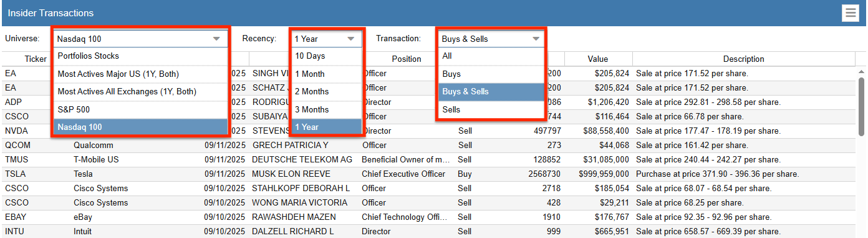Choose Most Actives All Exchanges (1Y, Both)
The image size is (868, 238).
pyautogui.click(x=141, y=91)
